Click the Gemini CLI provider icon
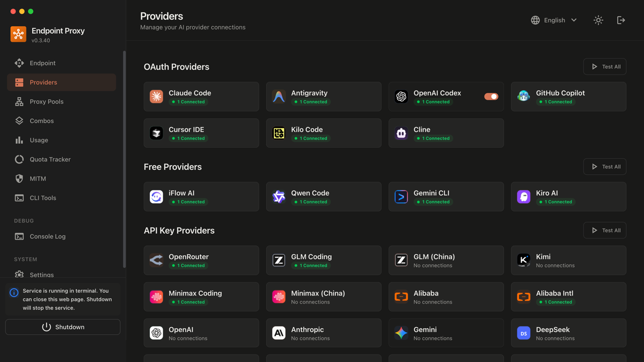This screenshot has width=644, height=362. point(401,197)
